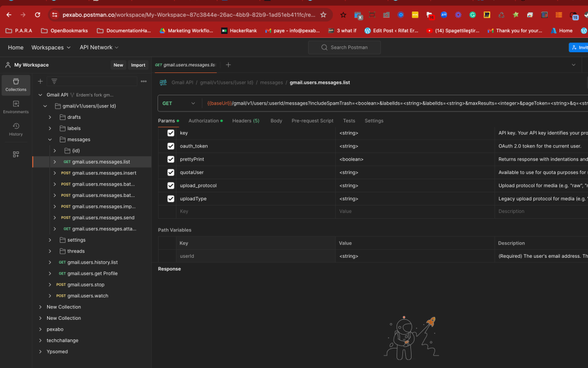The height and width of the screenshot is (368, 588).
Task: Click the browser forward arrow
Action: (x=23, y=15)
